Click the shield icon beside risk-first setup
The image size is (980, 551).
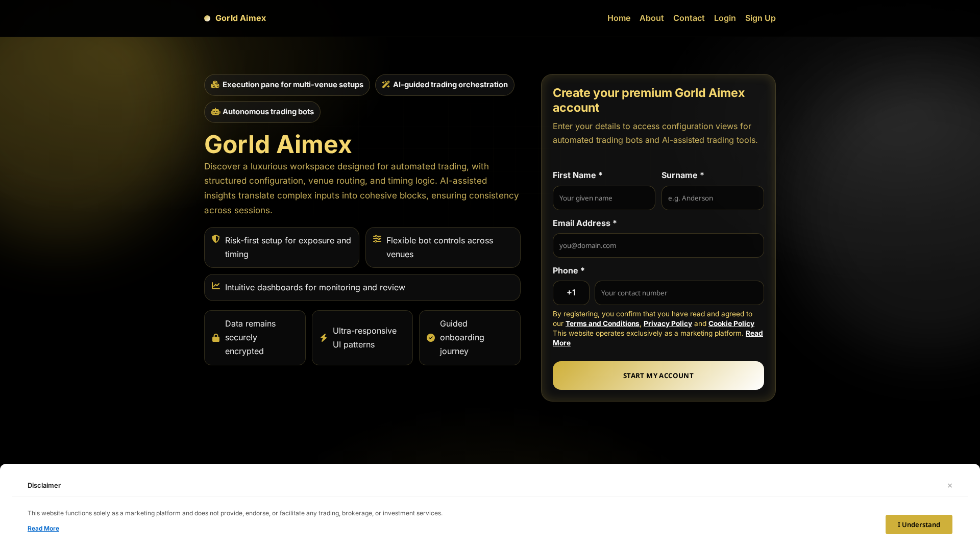[216, 239]
